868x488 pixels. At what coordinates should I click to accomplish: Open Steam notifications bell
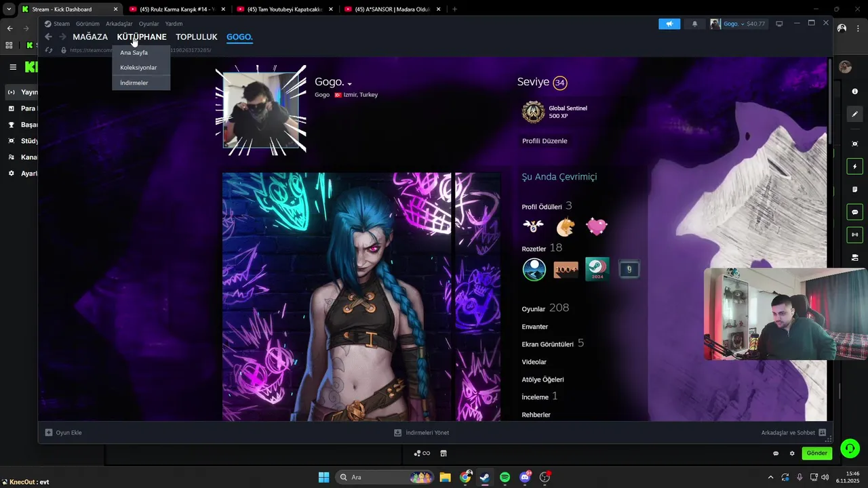coord(694,24)
